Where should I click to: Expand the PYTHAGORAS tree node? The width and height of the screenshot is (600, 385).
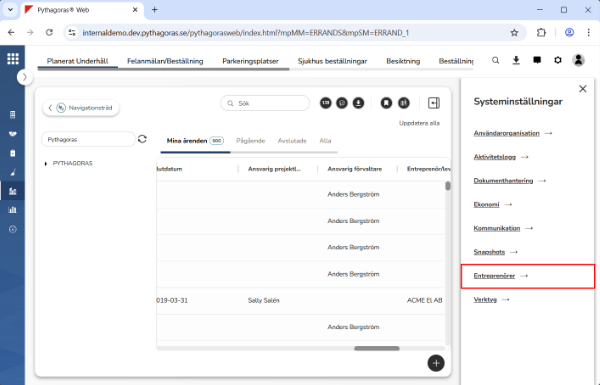pos(46,163)
